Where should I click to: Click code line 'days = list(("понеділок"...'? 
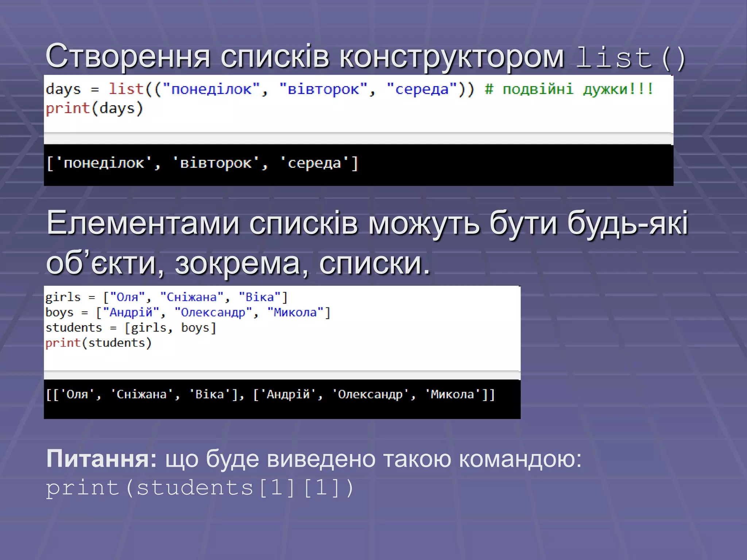point(349,89)
